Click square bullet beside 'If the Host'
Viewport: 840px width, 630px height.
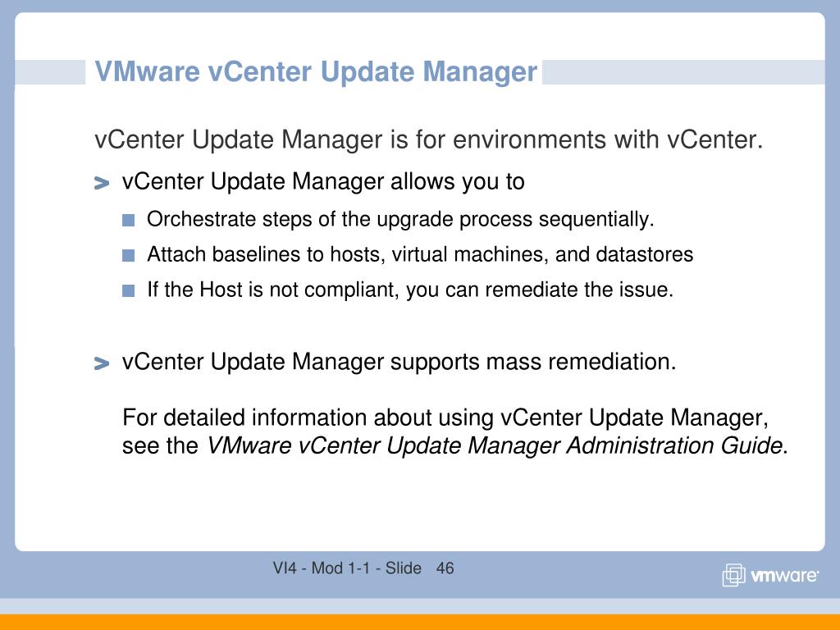(x=129, y=290)
